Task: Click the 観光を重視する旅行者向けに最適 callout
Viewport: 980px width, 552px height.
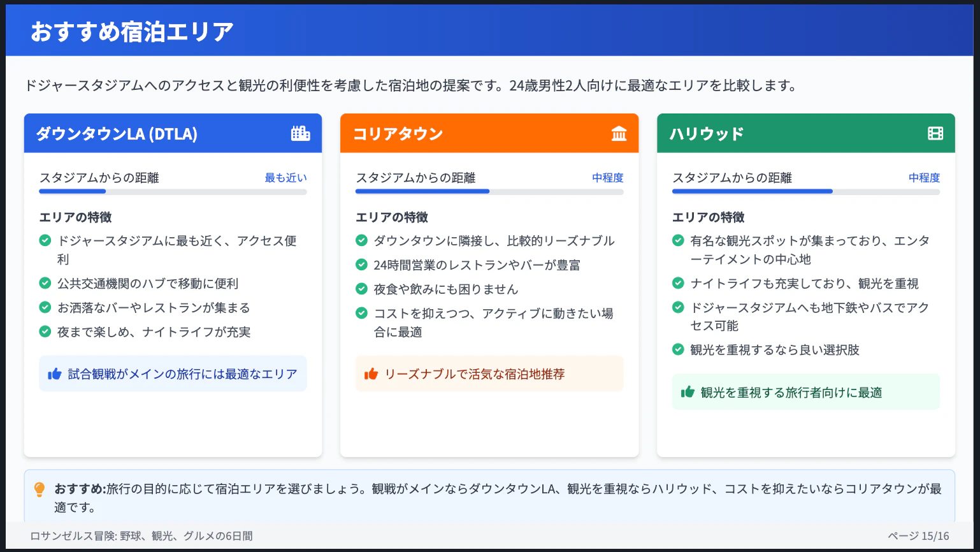Action: coord(806,392)
